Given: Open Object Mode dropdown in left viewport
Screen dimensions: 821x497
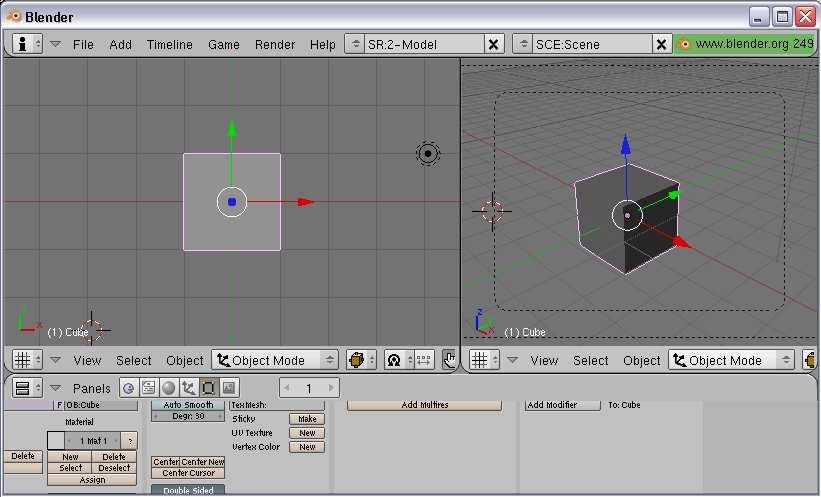Looking at the screenshot, I should pos(274,360).
